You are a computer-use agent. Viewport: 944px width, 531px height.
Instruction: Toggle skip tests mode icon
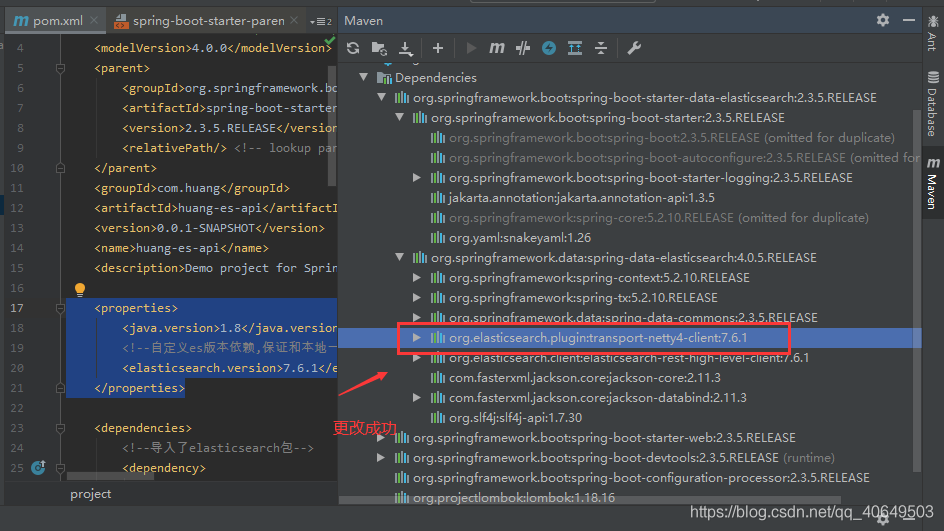[x=523, y=48]
